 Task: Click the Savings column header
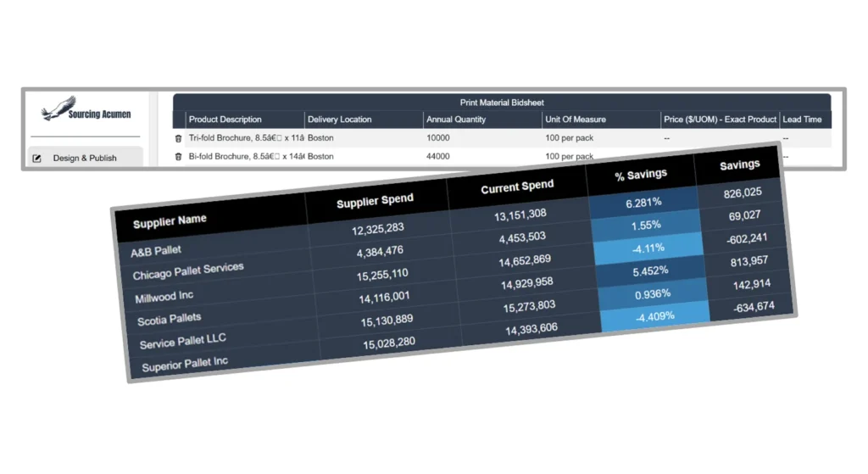pyautogui.click(x=739, y=165)
